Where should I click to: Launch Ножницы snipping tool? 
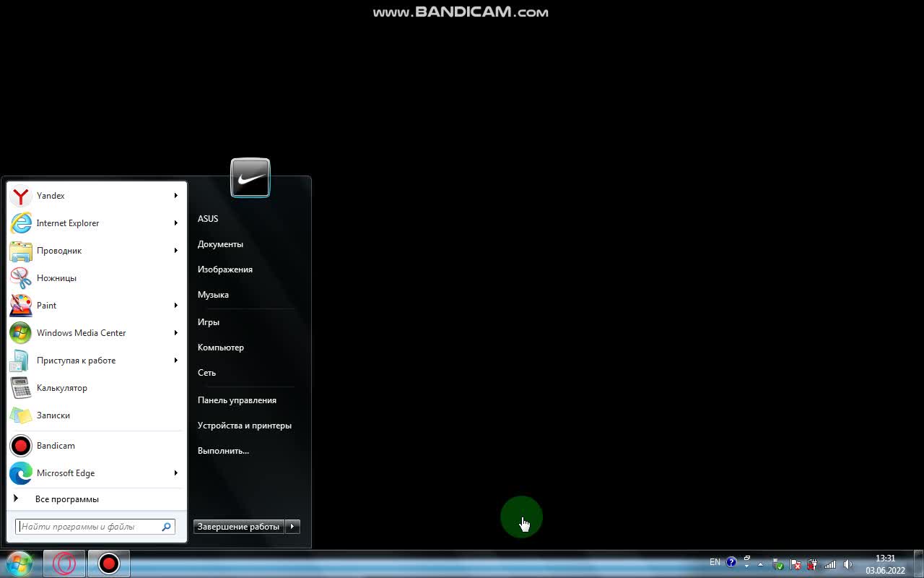coord(97,278)
